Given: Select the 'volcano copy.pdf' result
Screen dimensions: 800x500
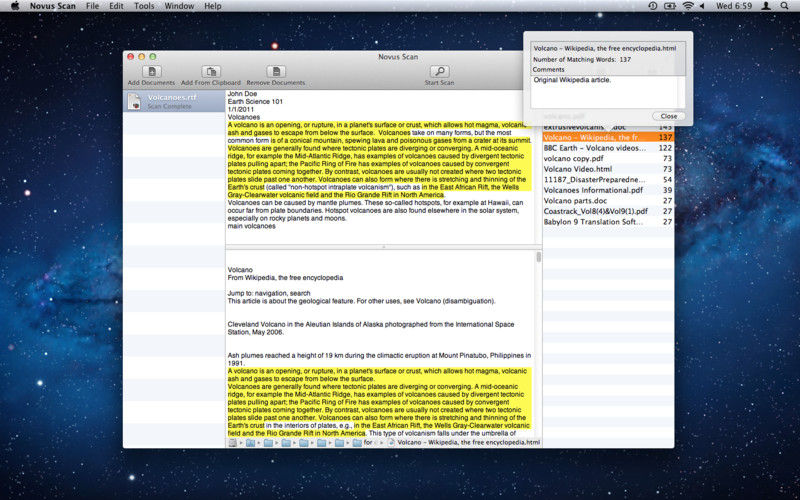Looking at the screenshot, I should click(x=608, y=159).
